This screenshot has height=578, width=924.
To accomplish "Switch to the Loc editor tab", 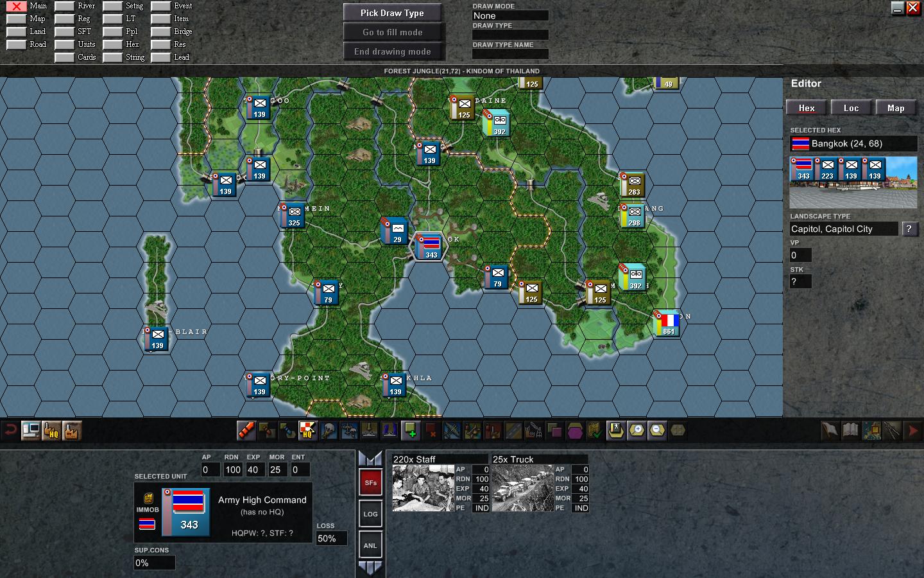I will tap(851, 107).
